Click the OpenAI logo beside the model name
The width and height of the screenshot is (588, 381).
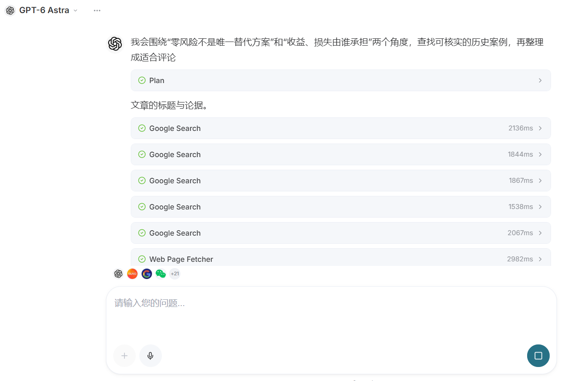pos(10,10)
